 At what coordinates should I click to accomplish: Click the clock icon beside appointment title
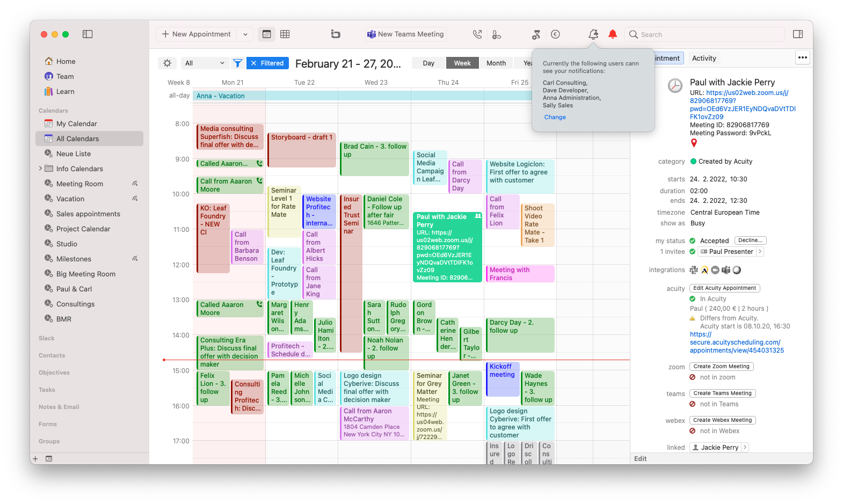point(675,85)
